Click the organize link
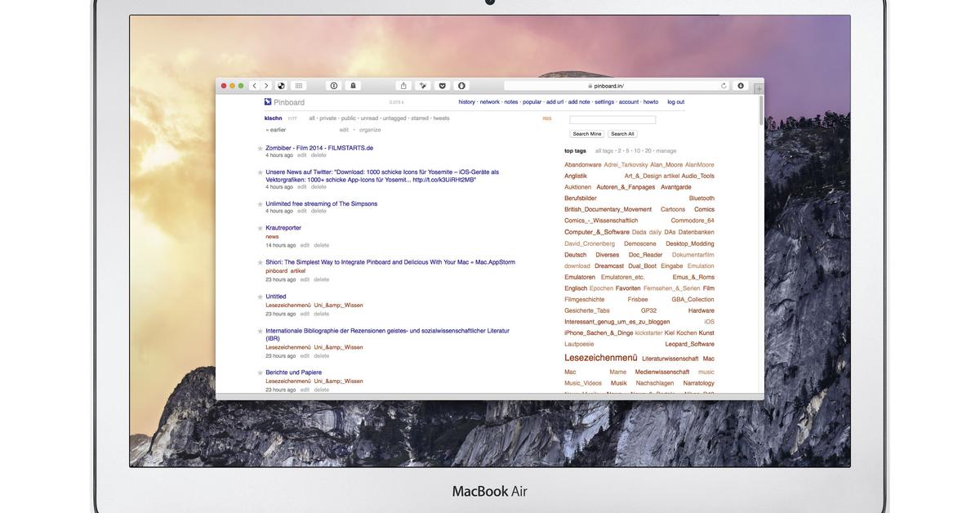The height and width of the screenshot is (513, 980). click(370, 130)
